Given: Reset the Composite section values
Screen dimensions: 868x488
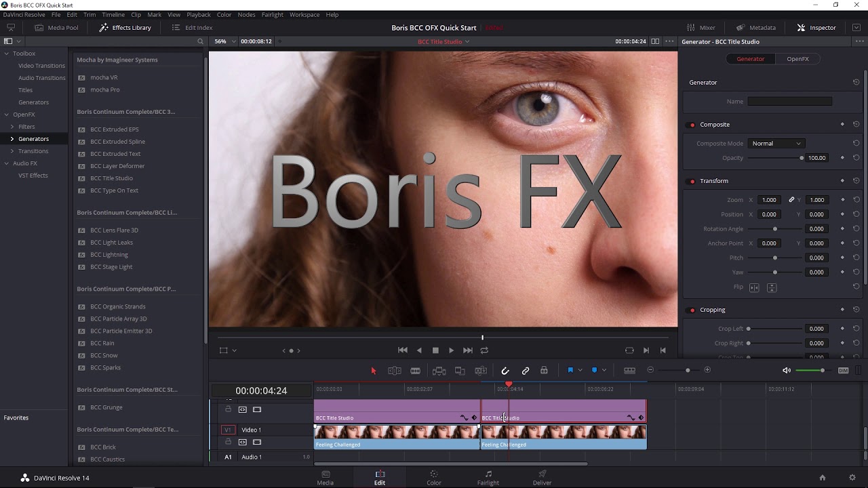Looking at the screenshot, I should [x=856, y=125].
